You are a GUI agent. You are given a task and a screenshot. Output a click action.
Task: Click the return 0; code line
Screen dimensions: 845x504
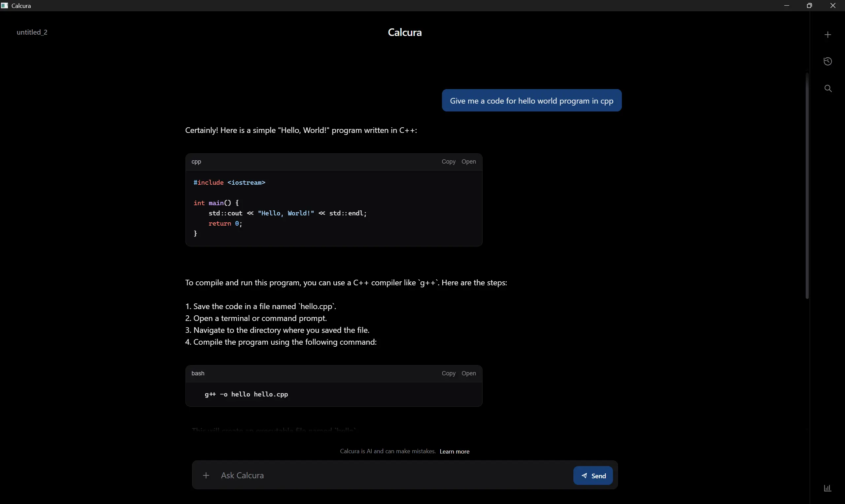pyautogui.click(x=225, y=224)
